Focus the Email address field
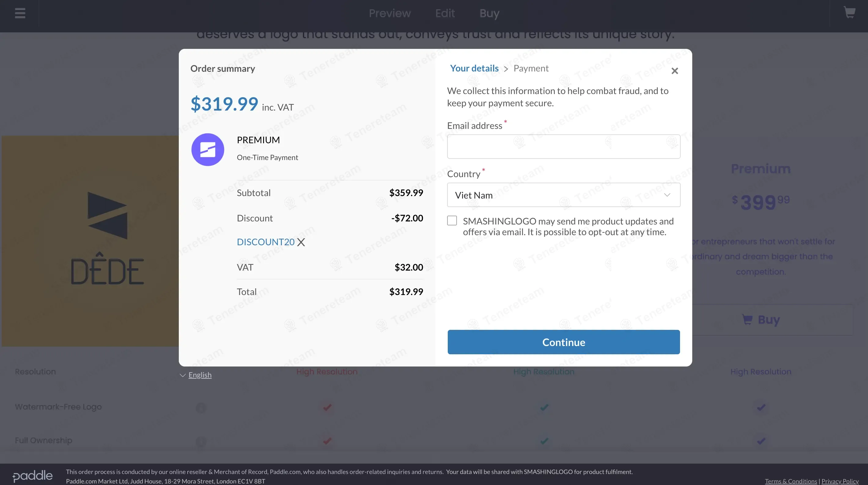Image resolution: width=868 pixels, height=485 pixels. [563, 147]
